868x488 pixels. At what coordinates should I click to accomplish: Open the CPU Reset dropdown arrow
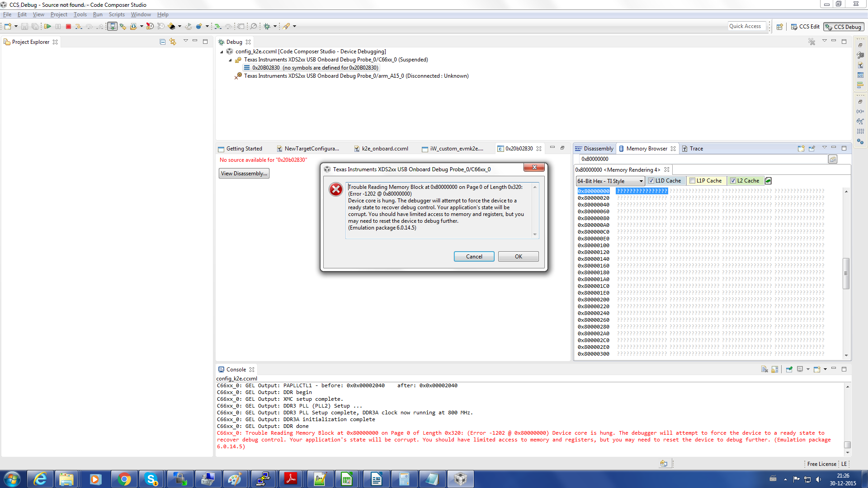click(x=179, y=26)
